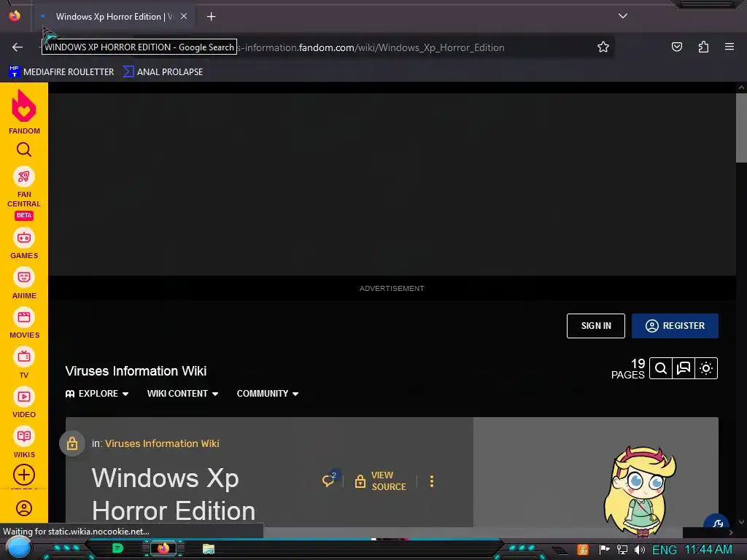Click the Register button
The height and width of the screenshot is (560, 747).
[675, 326]
